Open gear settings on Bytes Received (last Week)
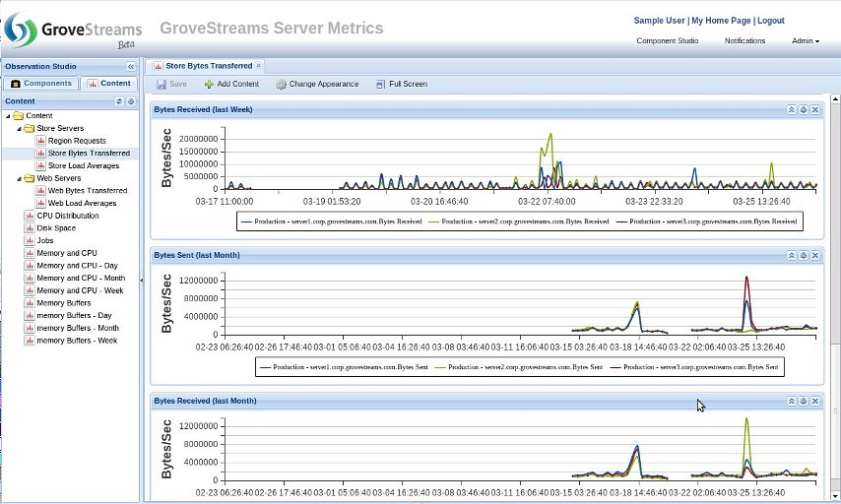Viewport: 841px width, 504px height. click(803, 109)
